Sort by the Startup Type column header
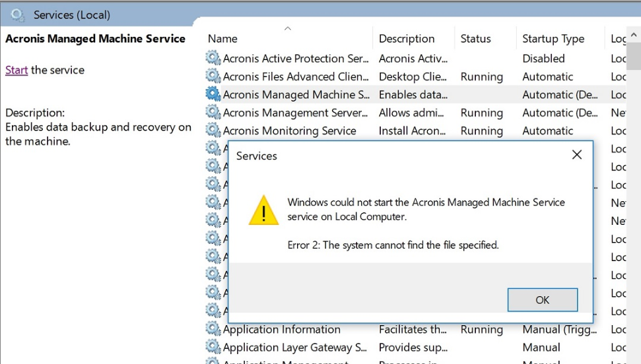Image resolution: width=641 pixels, height=364 pixels. (x=553, y=39)
